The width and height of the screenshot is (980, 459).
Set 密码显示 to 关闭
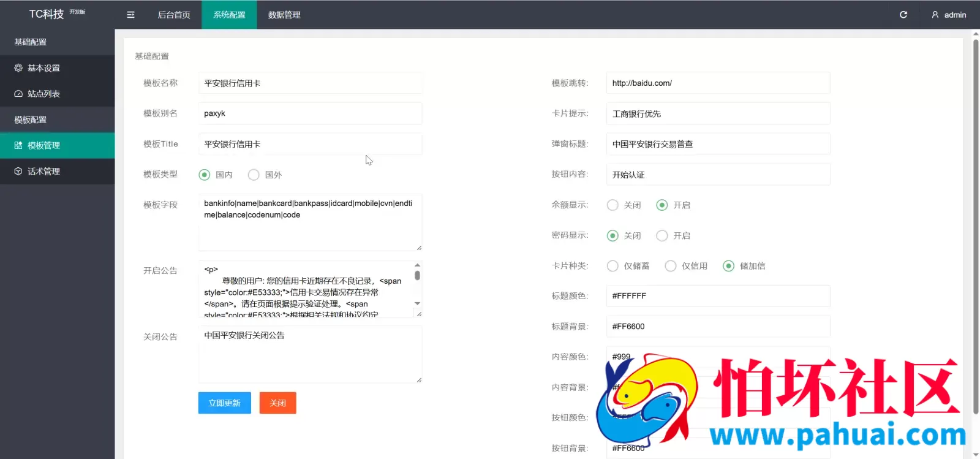click(612, 235)
